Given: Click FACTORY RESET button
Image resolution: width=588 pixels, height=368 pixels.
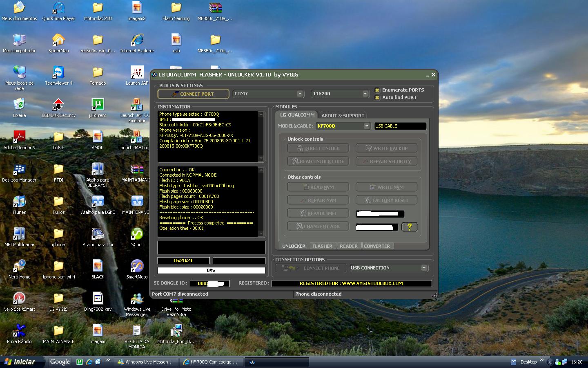Looking at the screenshot, I should point(386,200).
